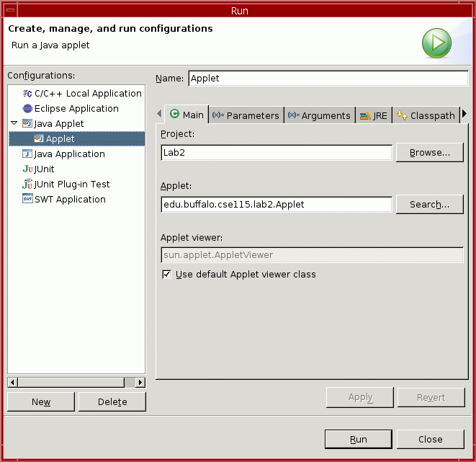Select the Applet configuration in tree

tap(60, 139)
